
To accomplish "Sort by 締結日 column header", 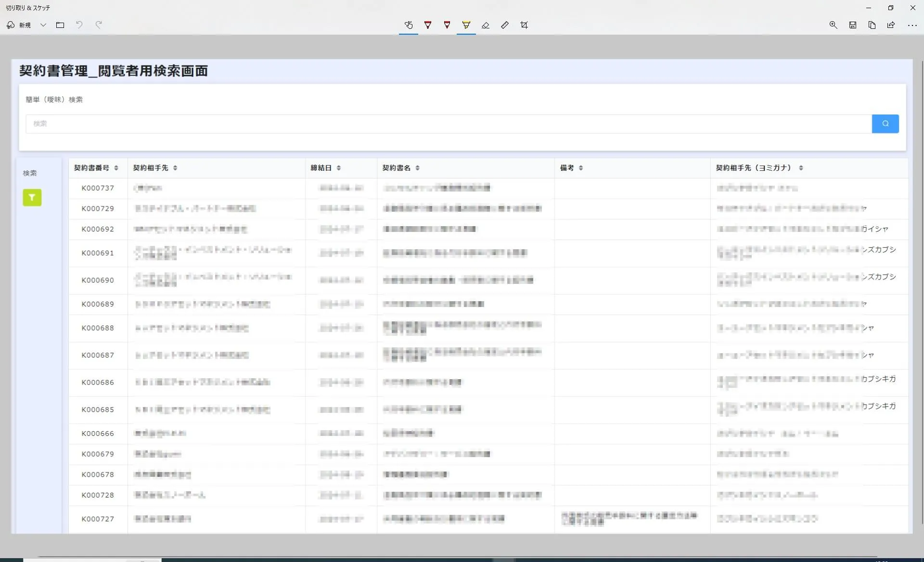I will (x=339, y=168).
